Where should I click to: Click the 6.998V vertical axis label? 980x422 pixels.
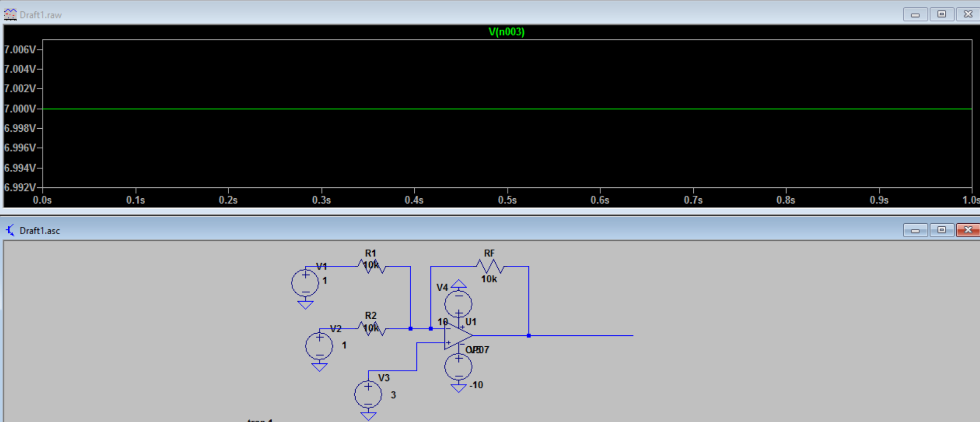20,128
